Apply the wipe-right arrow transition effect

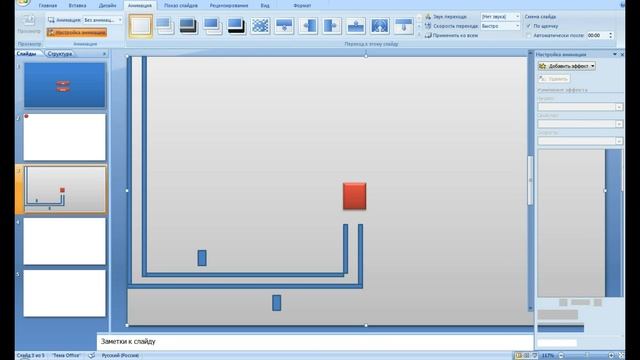pos(332,26)
